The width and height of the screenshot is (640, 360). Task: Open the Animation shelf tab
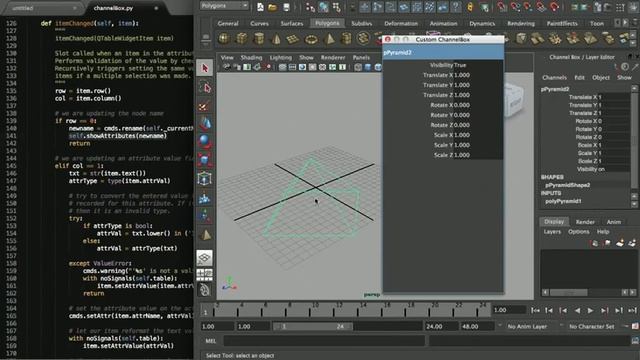coord(443,23)
